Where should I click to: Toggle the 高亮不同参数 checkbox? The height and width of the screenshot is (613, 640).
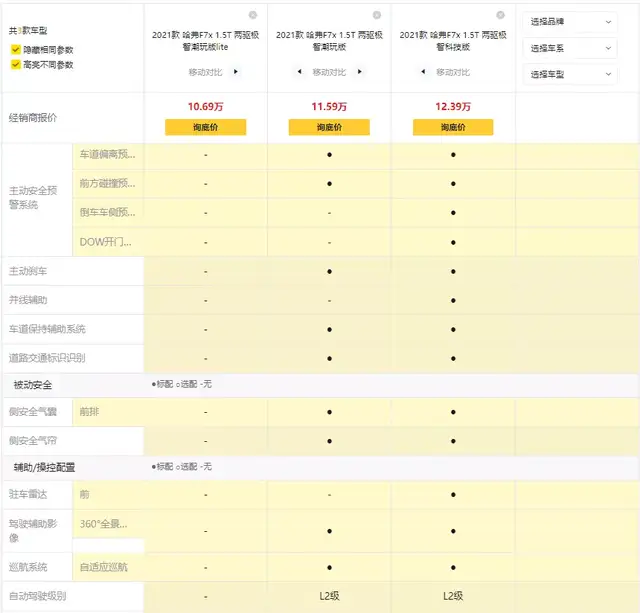click(x=16, y=64)
